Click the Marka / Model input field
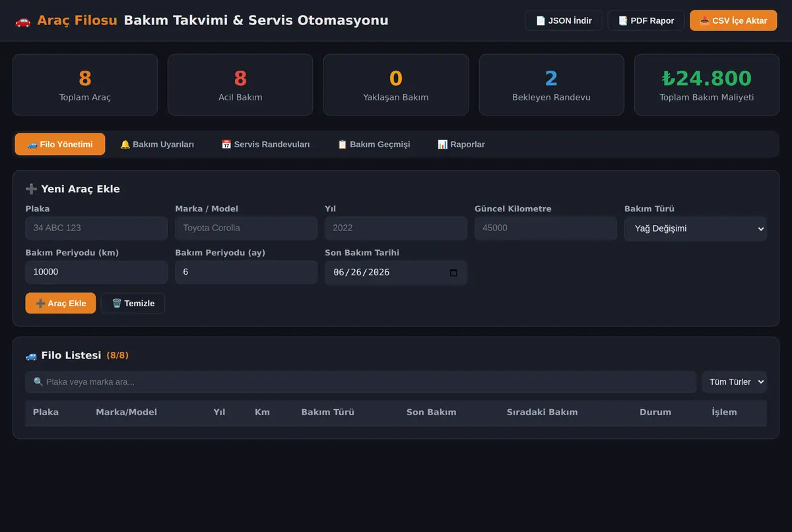The height and width of the screenshot is (532, 792). [x=246, y=228]
